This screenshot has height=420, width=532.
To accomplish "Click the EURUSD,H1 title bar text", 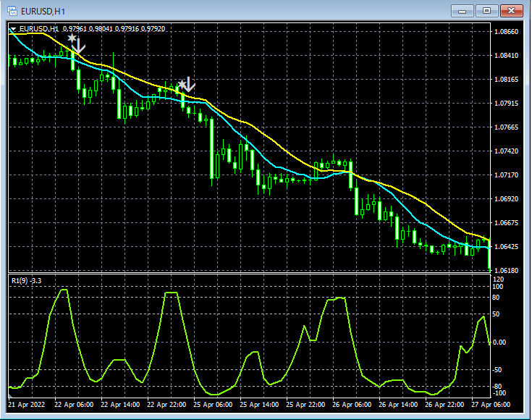I will 43,12.
